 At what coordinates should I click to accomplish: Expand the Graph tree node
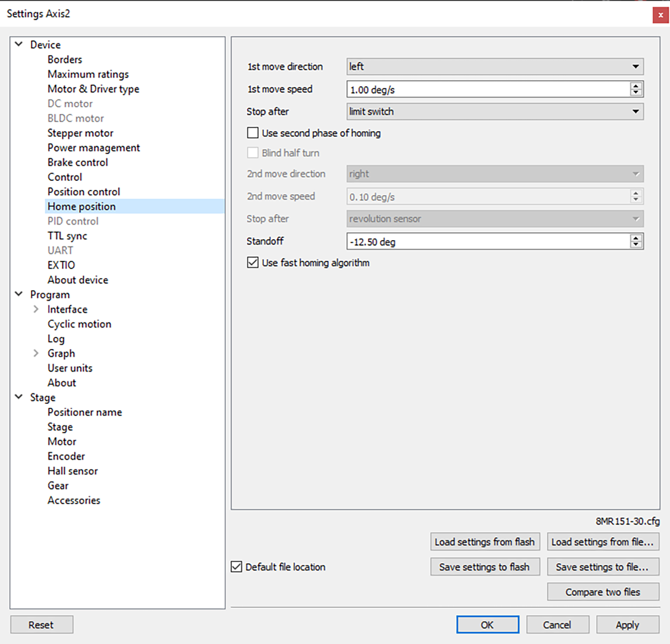[36, 353]
